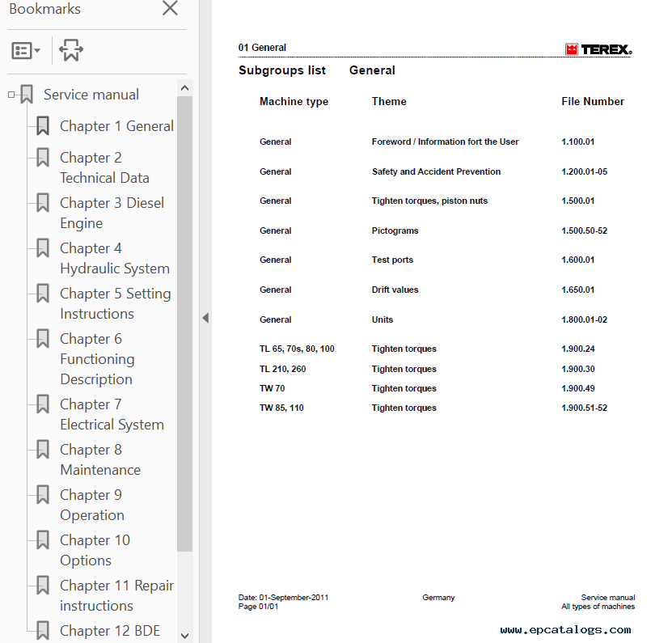Click the bookmark icon beside Chapter 7

pyautogui.click(x=42, y=404)
